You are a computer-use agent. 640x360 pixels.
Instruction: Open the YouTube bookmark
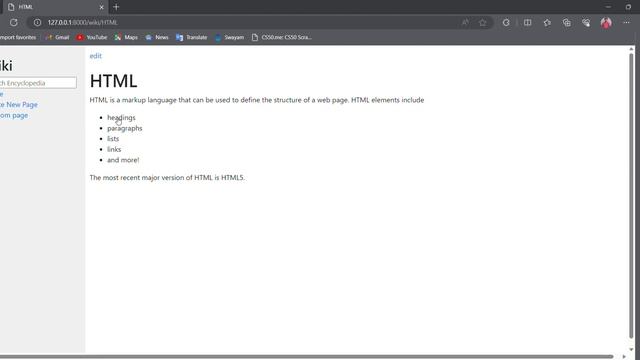pos(92,37)
